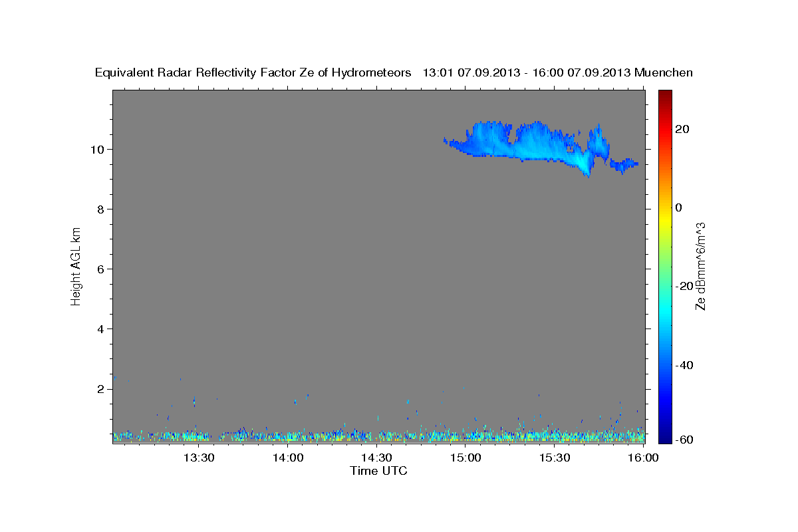Click the low-level noise band near the ground
The width and height of the screenshot is (798, 532).
coord(378,436)
